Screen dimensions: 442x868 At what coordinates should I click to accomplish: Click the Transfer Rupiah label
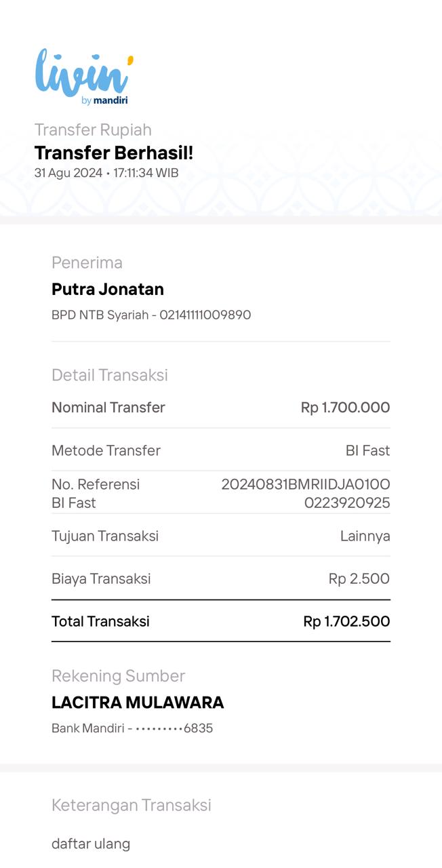93,130
